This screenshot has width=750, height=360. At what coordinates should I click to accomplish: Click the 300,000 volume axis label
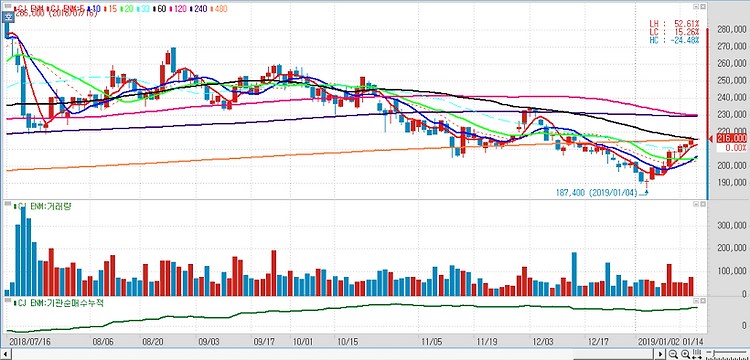(x=732, y=225)
